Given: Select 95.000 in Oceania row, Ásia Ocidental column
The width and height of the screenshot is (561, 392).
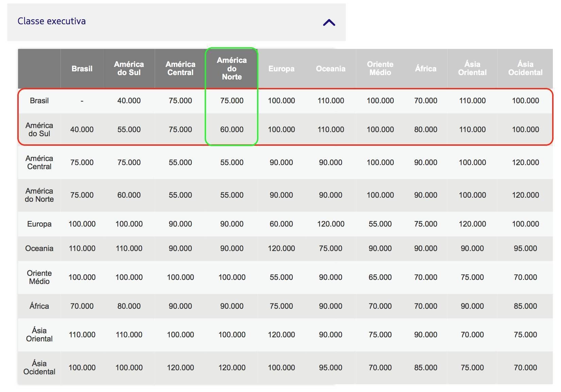Looking at the screenshot, I should pos(525,248).
